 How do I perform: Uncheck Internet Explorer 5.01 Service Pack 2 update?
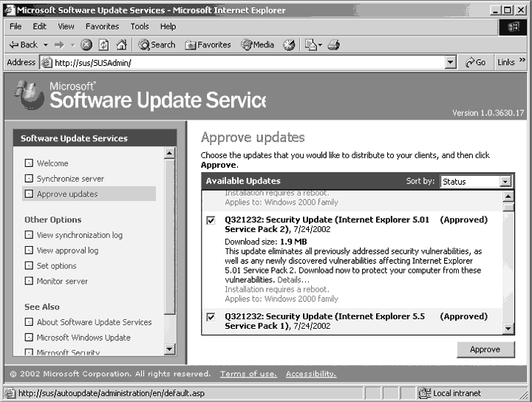coord(211,220)
